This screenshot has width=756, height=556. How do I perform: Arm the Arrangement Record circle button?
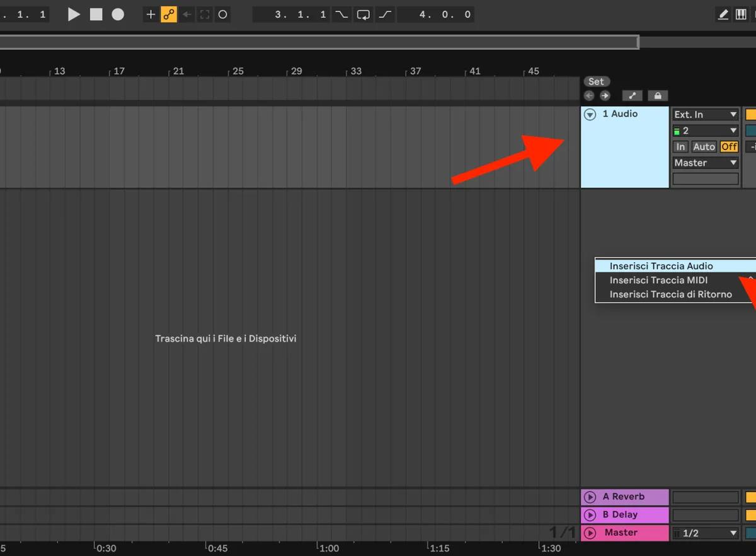click(118, 14)
